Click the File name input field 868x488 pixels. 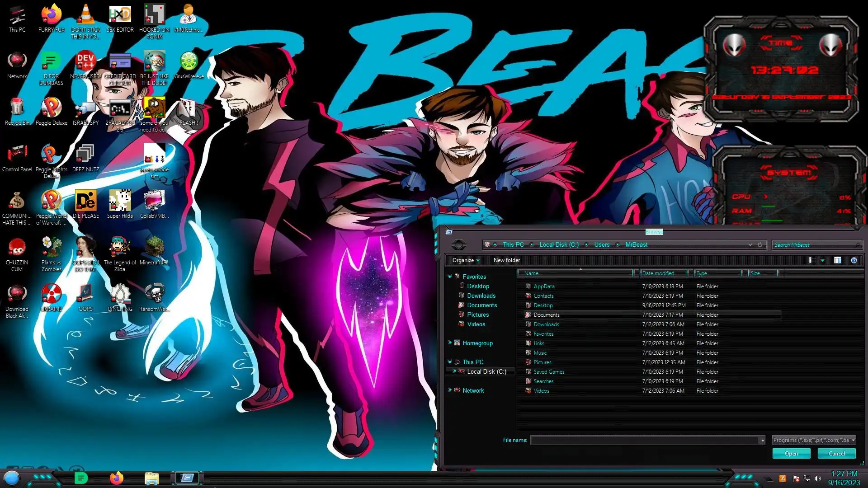point(644,440)
